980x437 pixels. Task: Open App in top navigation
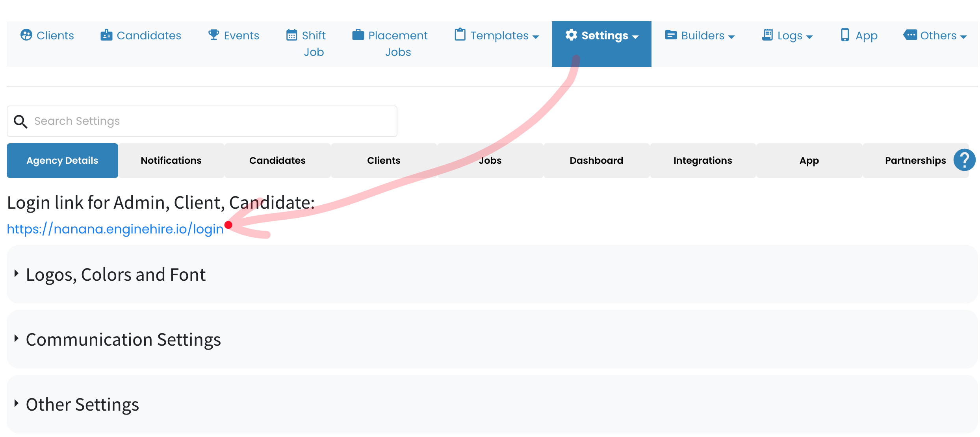pos(859,35)
